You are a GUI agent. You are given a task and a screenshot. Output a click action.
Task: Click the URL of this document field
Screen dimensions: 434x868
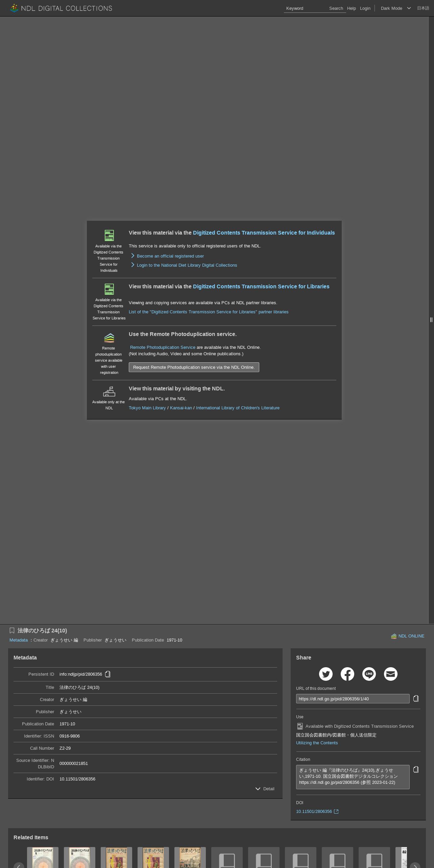click(x=353, y=699)
